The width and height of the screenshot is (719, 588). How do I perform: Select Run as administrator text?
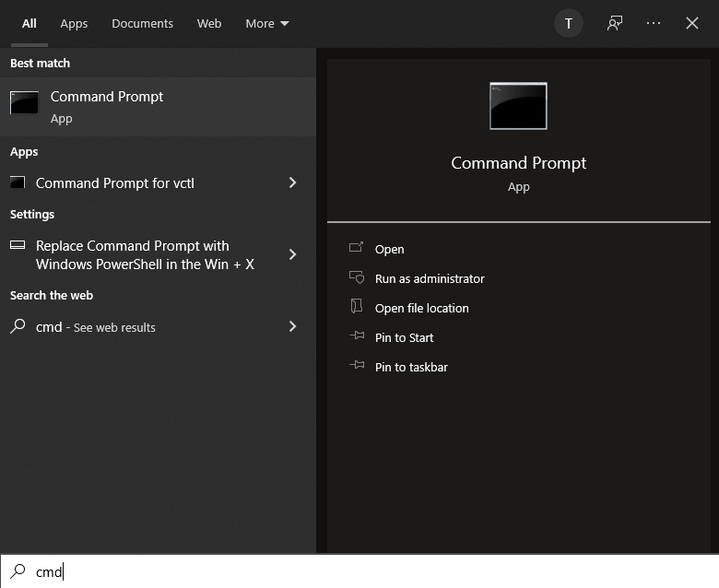pos(430,278)
